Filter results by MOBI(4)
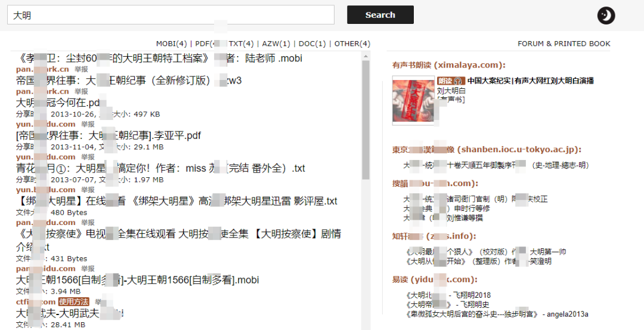This screenshot has height=330, width=644. (x=171, y=44)
